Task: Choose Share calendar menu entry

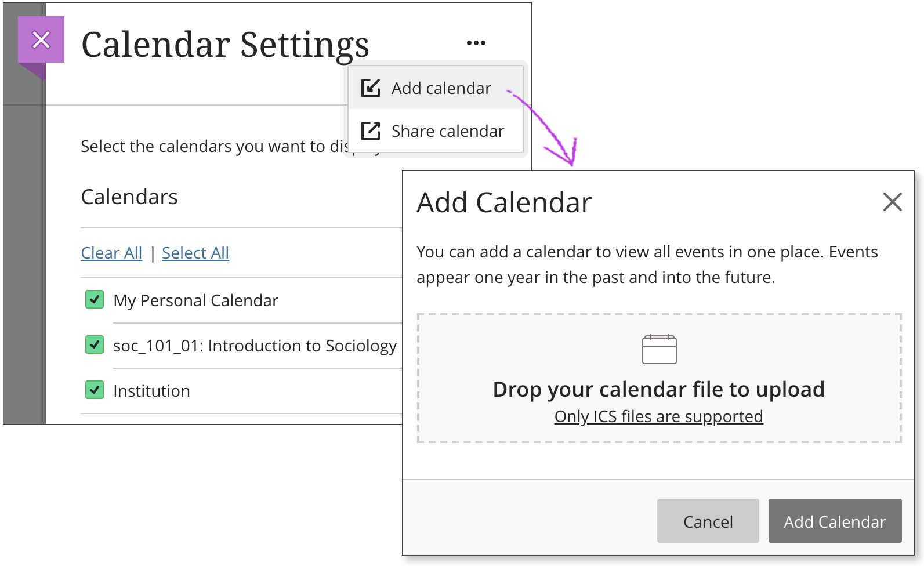Action: pyautogui.click(x=447, y=131)
